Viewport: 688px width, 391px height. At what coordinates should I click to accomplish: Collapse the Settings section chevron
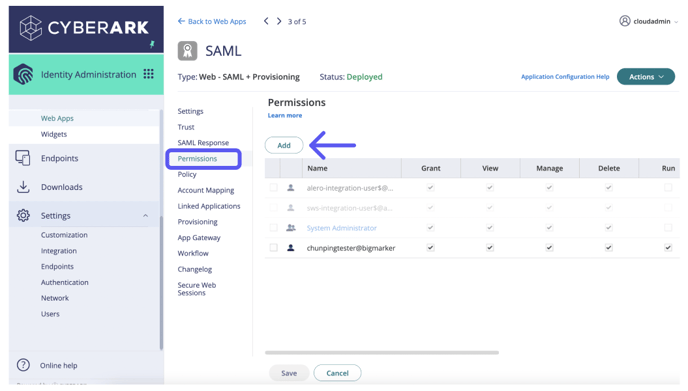[x=145, y=215]
